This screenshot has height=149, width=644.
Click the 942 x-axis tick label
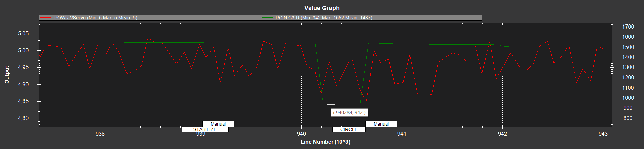click(x=502, y=134)
